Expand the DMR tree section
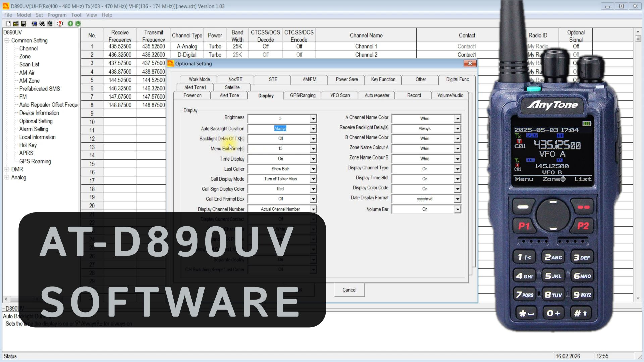Image resolution: width=644 pixels, height=362 pixels. click(7, 169)
